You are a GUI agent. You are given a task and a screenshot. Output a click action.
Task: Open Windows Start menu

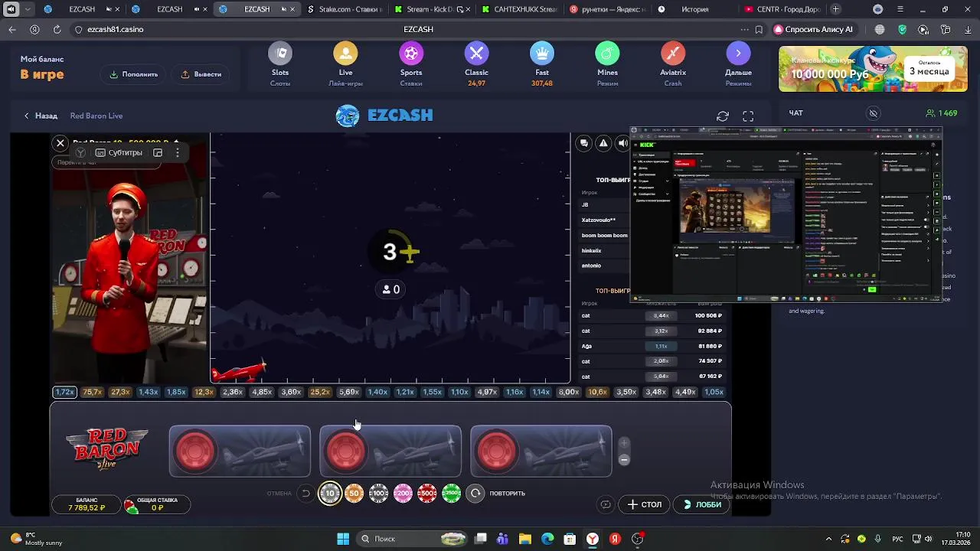343,539
